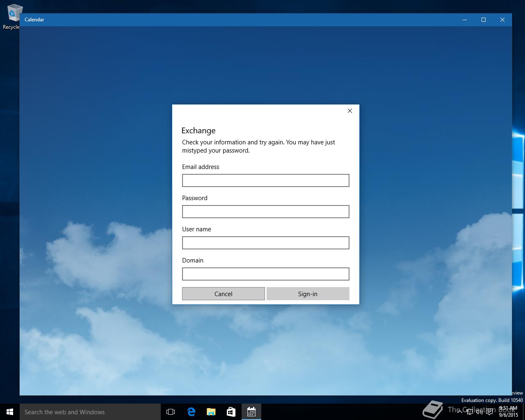
Task: Open the Store app on taskbar
Action: click(231, 412)
